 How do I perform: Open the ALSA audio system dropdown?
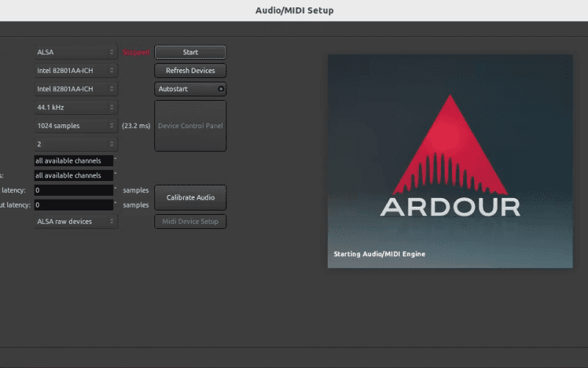[76, 52]
